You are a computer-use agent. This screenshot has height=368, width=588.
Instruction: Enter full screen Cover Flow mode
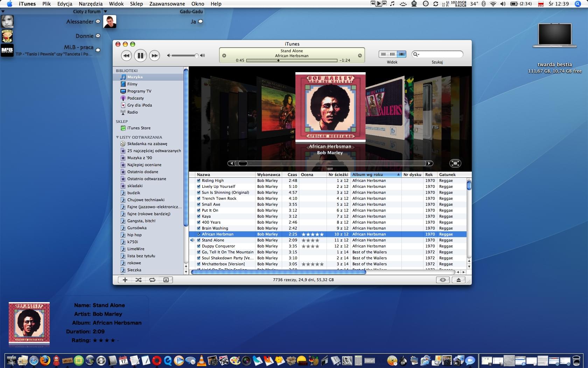click(455, 163)
